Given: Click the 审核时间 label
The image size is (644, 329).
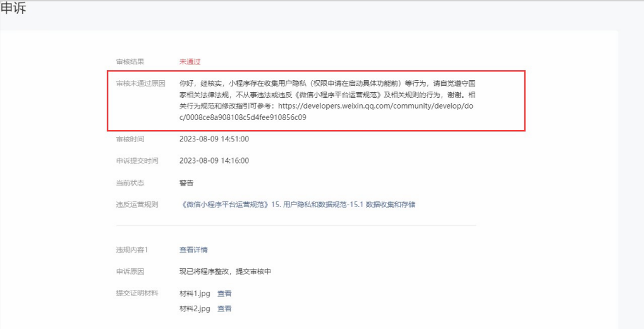Looking at the screenshot, I should point(130,140).
